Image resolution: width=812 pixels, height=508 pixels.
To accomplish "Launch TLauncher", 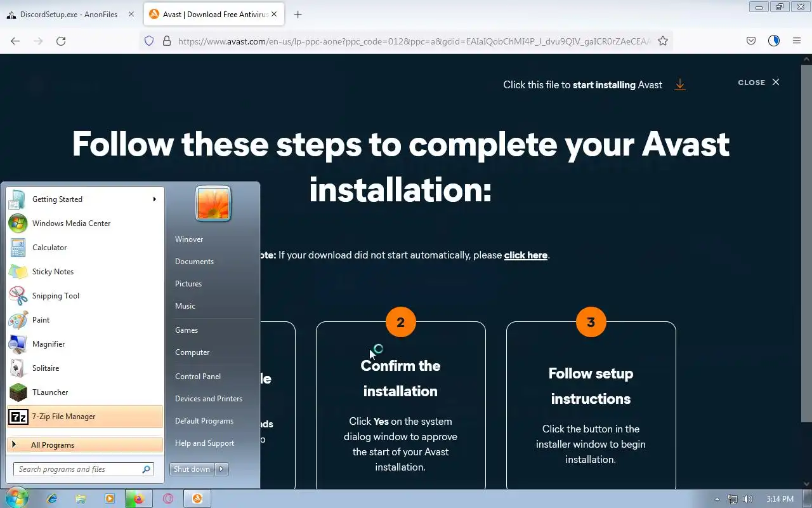I will tap(84, 392).
